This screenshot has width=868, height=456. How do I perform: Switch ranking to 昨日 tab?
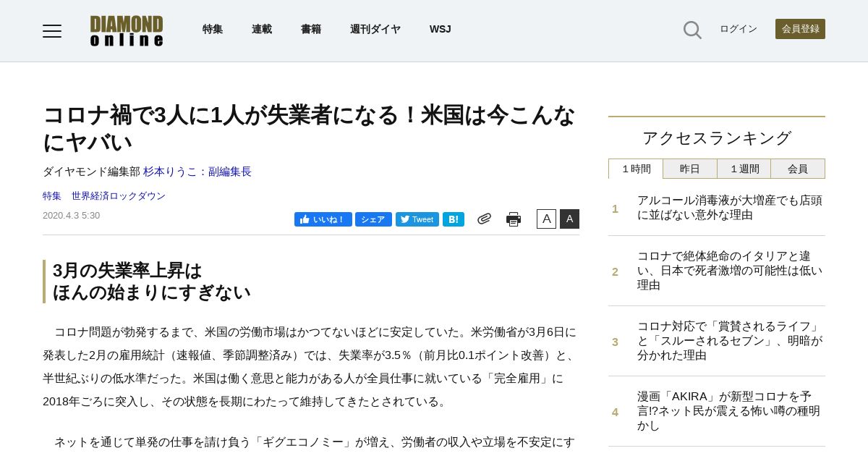point(690,169)
